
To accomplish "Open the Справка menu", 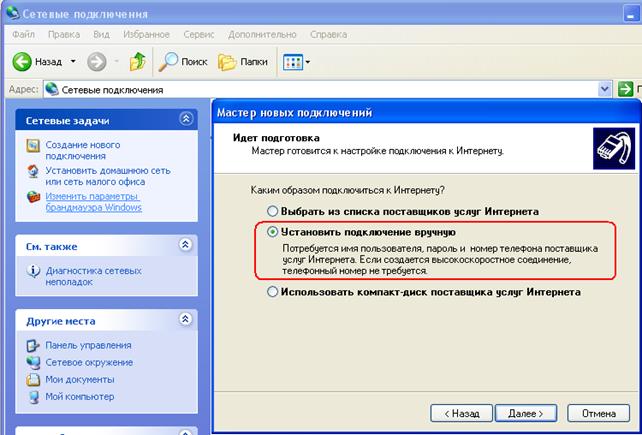I will [x=328, y=34].
